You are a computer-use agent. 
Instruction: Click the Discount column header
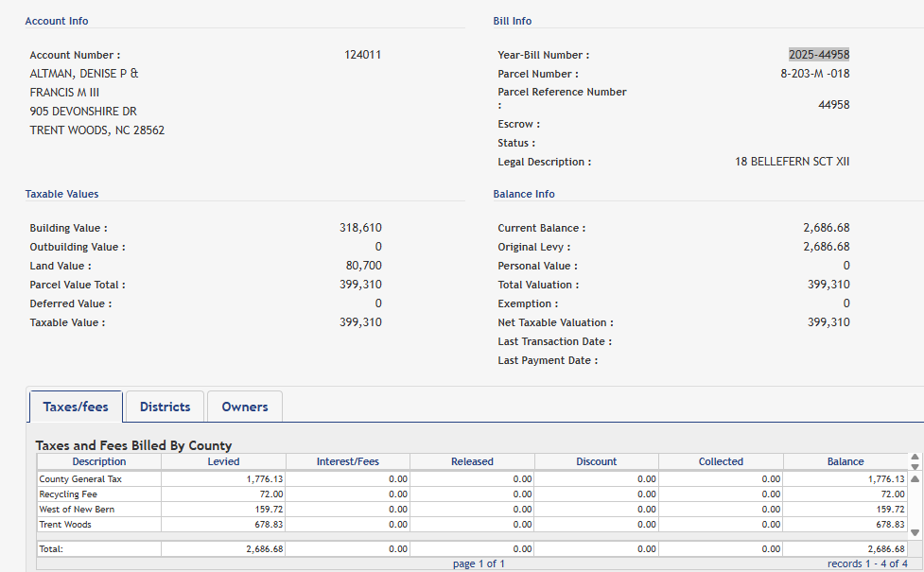point(596,461)
